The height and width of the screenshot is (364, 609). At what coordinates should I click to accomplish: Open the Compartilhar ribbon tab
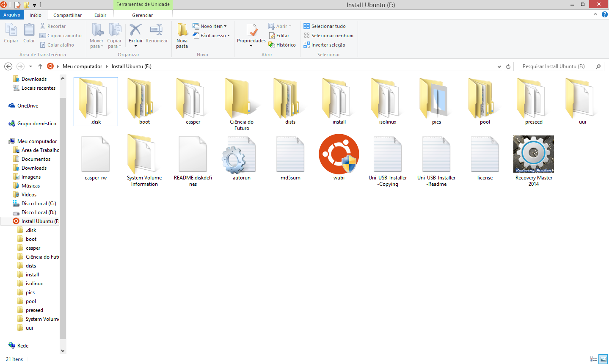coord(67,15)
